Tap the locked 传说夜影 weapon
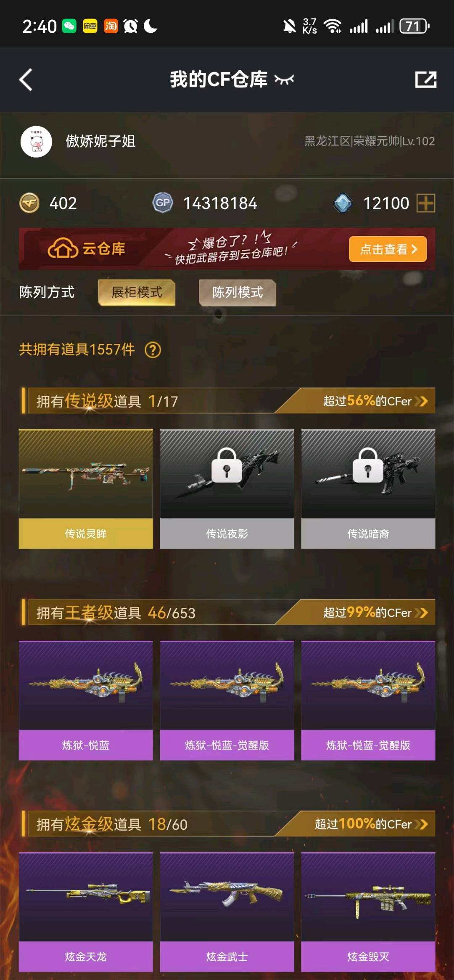This screenshot has width=454, height=980. click(227, 489)
